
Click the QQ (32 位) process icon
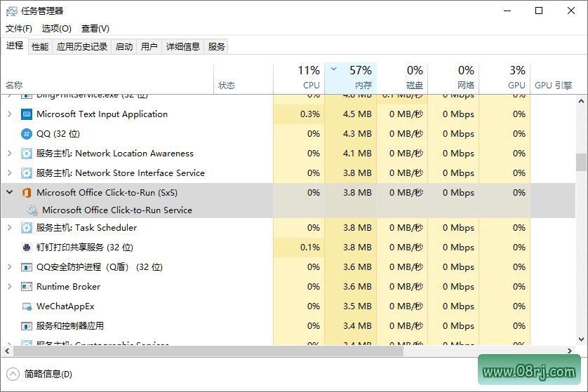(x=27, y=134)
